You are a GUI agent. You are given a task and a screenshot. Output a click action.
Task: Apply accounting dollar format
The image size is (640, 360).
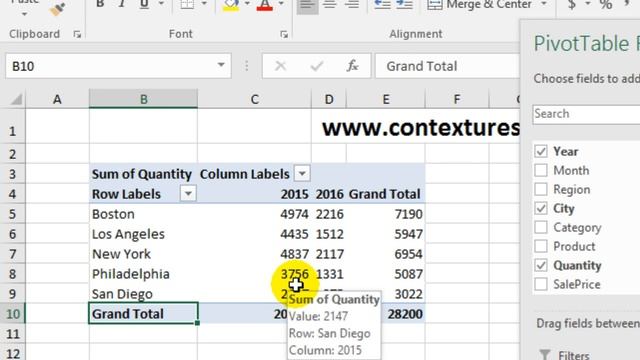coord(572,5)
